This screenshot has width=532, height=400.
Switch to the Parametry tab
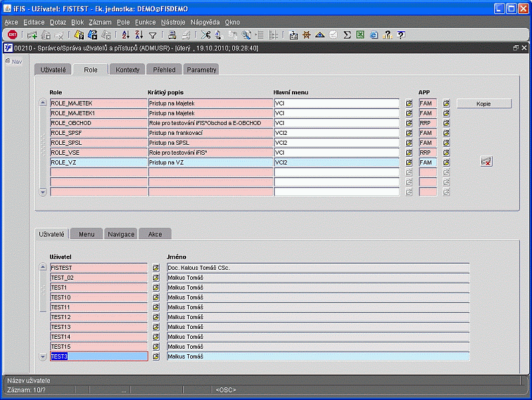(201, 70)
